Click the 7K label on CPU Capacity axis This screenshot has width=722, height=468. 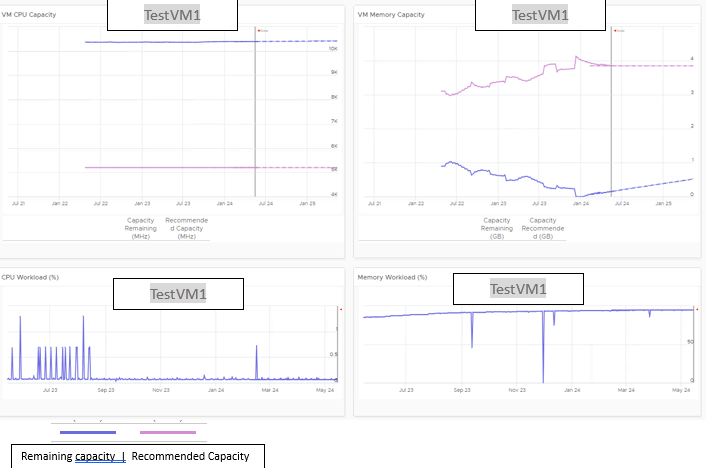(334, 121)
